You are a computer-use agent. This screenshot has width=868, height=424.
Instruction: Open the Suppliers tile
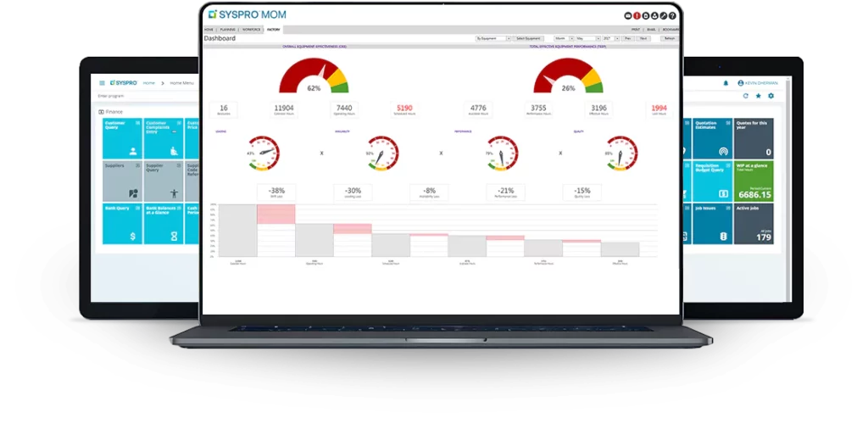point(122,181)
